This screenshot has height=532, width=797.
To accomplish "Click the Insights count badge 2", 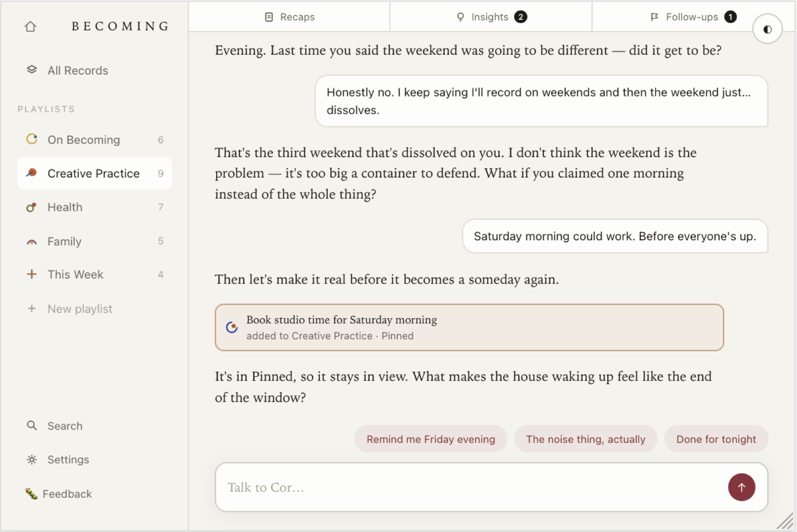I will tap(521, 17).
